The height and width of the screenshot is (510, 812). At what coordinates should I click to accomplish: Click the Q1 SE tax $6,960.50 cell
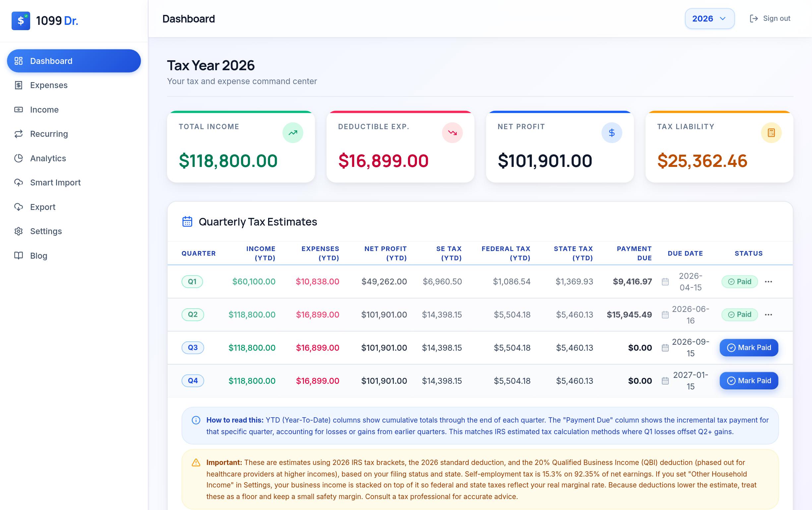coord(442,281)
